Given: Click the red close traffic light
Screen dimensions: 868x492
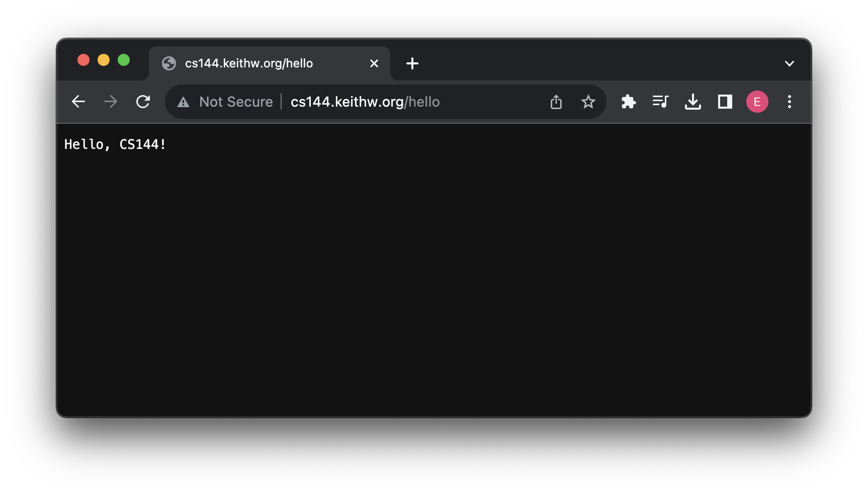Looking at the screenshot, I should pos(83,60).
